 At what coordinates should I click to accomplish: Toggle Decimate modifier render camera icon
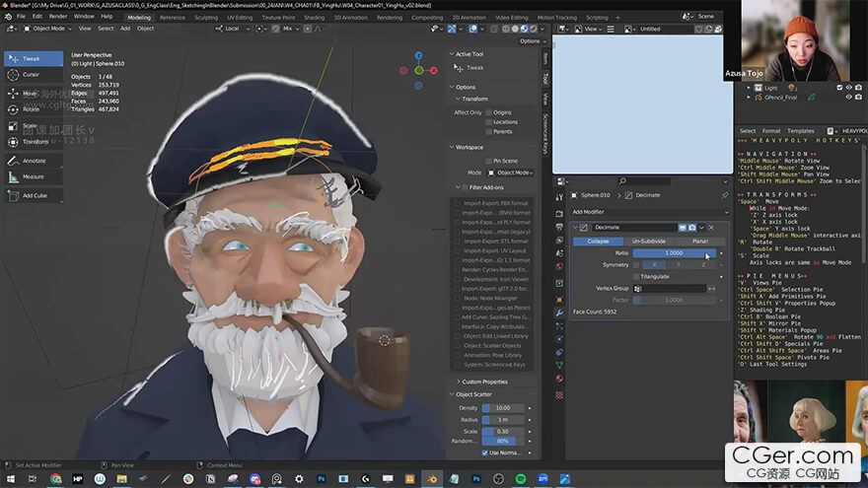click(x=692, y=228)
